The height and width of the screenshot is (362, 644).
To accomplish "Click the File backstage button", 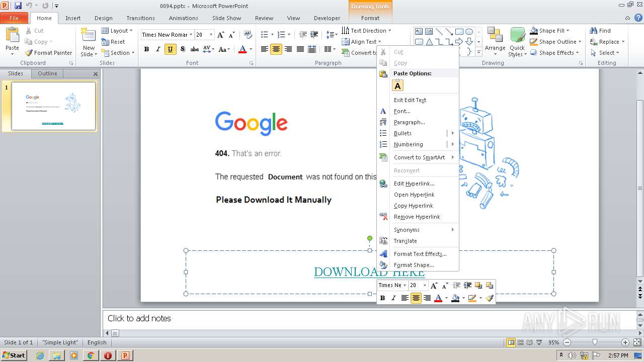I will click(x=14, y=18).
